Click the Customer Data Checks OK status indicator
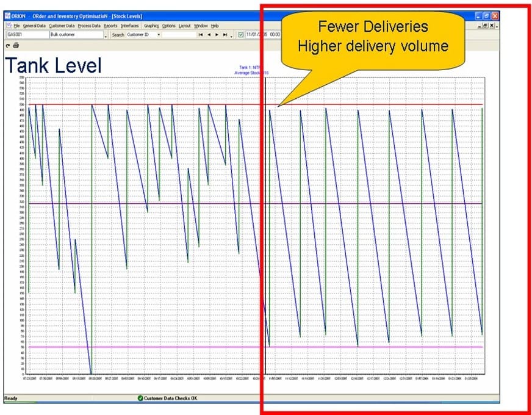Image resolution: width=532 pixels, height=415 pixels. pyautogui.click(x=167, y=398)
